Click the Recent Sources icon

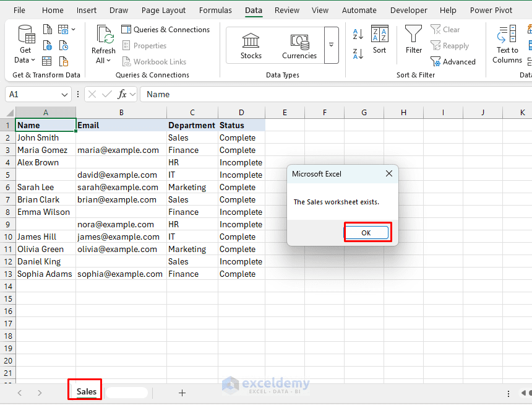(64, 45)
